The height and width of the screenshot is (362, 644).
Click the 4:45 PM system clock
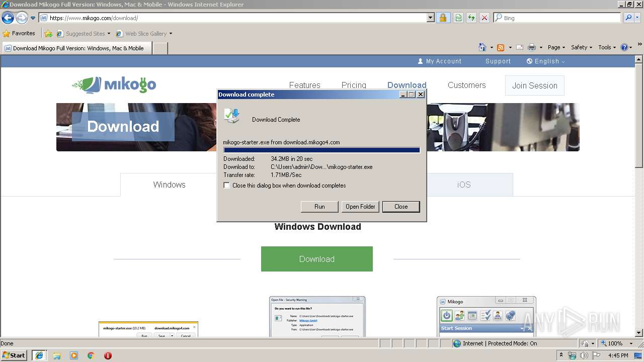coord(618,355)
